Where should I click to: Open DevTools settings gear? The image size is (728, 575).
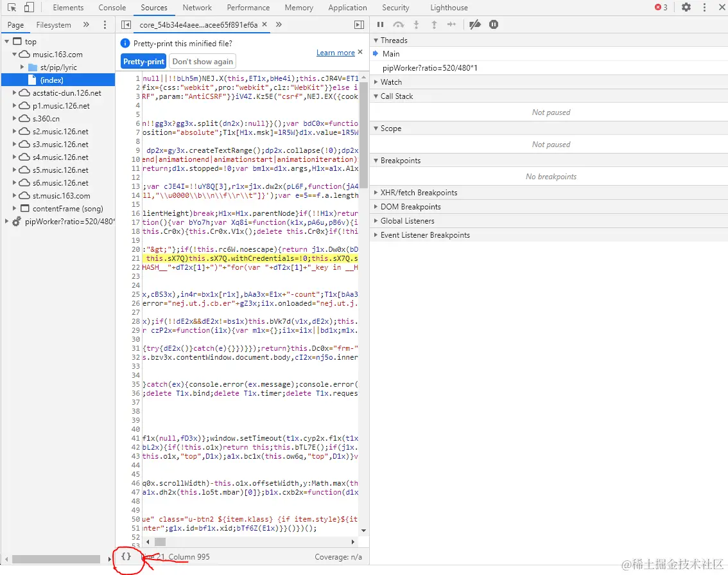coord(686,8)
